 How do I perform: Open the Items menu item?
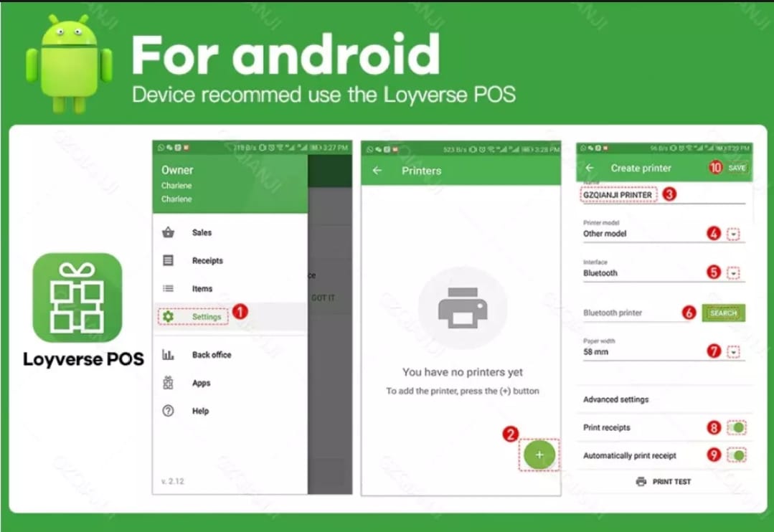(x=230, y=288)
